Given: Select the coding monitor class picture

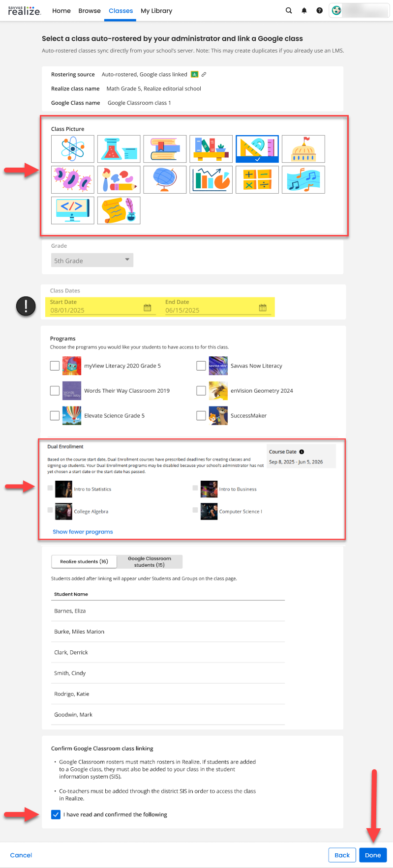Looking at the screenshot, I should click(73, 210).
